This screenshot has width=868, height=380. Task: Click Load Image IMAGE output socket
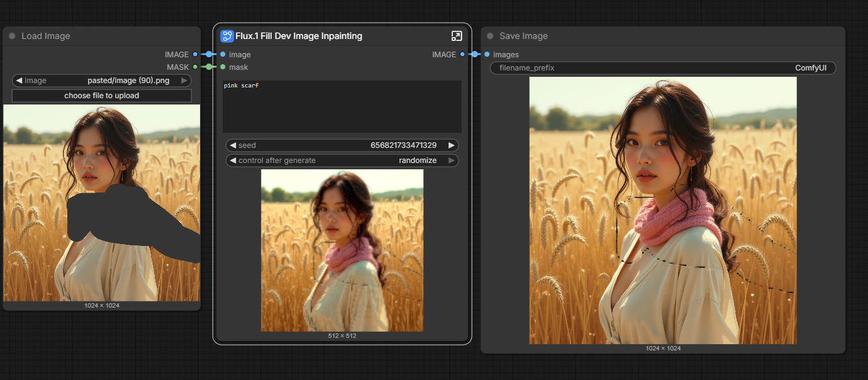point(196,54)
